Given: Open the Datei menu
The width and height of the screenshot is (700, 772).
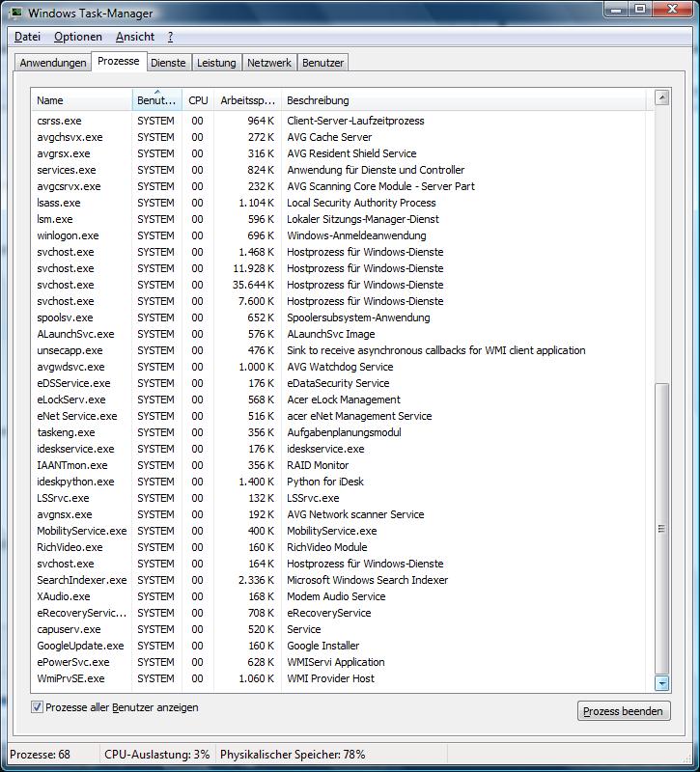Looking at the screenshot, I should [28, 37].
